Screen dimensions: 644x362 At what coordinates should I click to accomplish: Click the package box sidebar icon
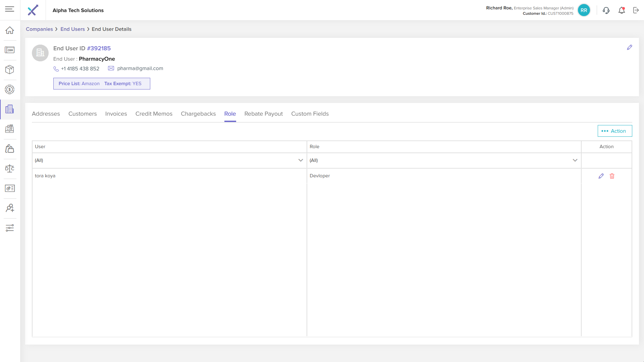(10, 70)
